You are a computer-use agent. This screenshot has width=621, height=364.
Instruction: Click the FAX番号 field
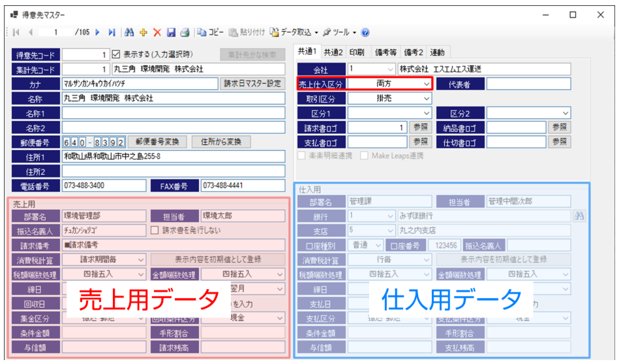(243, 185)
